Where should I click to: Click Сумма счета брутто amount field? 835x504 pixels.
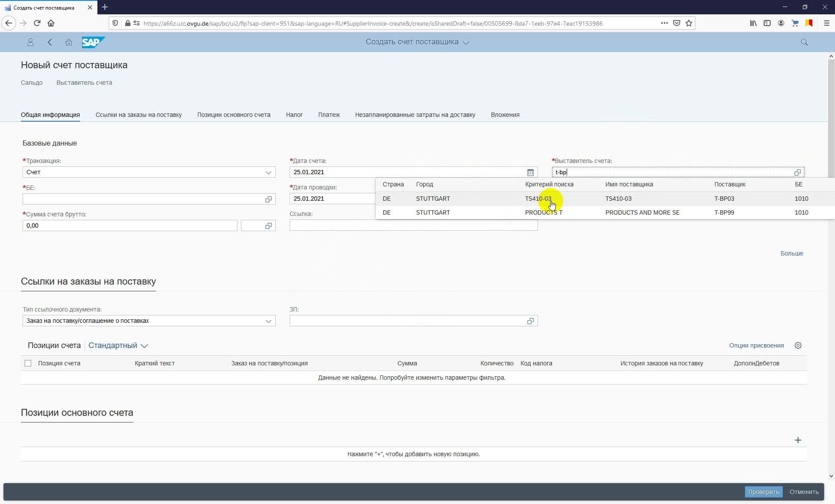coord(130,225)
